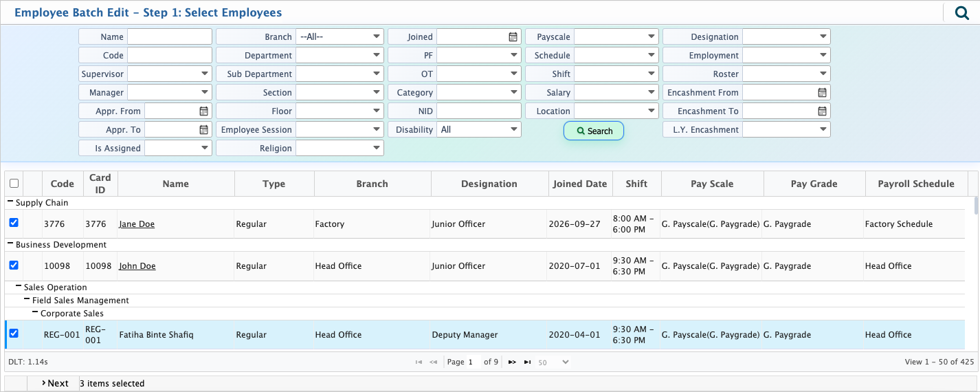
Task: Click the magnifier icon at top right
Action: pyautogui.click(x=961, y=12)
